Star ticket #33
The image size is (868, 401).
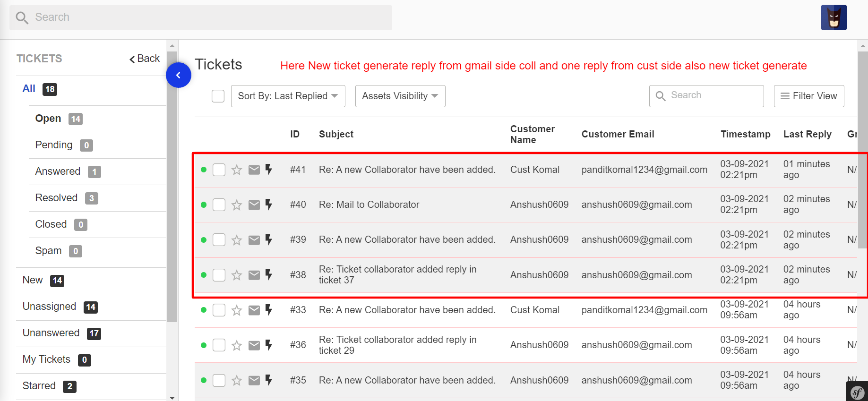pyautogui.click(x=237, y=310)
